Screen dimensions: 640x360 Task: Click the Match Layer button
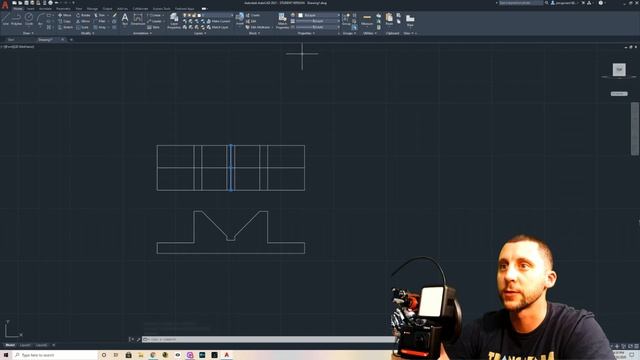[x=218, y=27]
